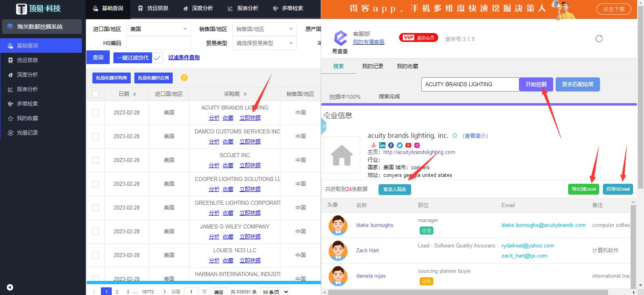
Task: Check the LOUIES 1633 LLC row checkbox
Action: [x=96, y=255]
